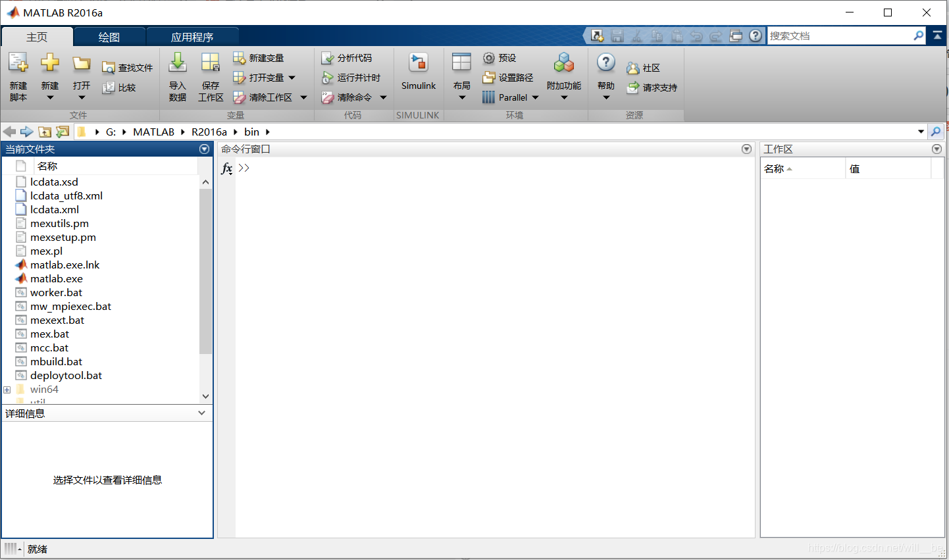Select the file lcdata_utf8.xml
This screenshot has width=949, height=560.
click(x=66, y=196)
